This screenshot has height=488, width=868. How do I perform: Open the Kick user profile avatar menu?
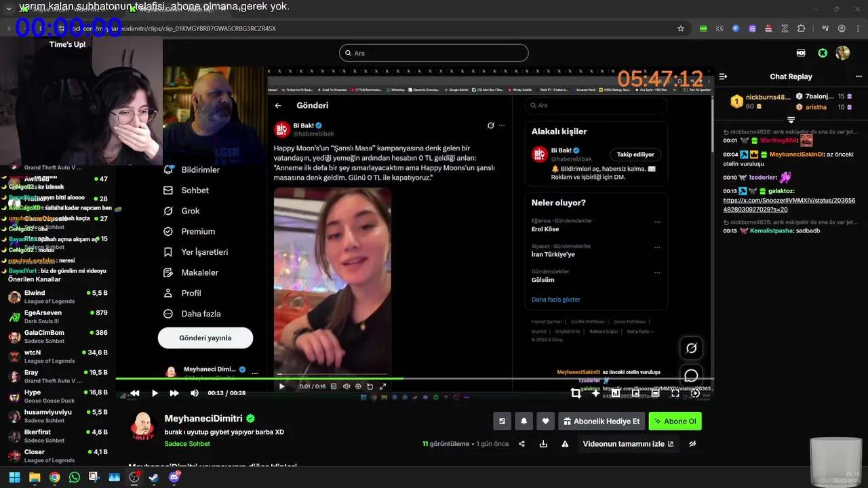coord(843,53)
